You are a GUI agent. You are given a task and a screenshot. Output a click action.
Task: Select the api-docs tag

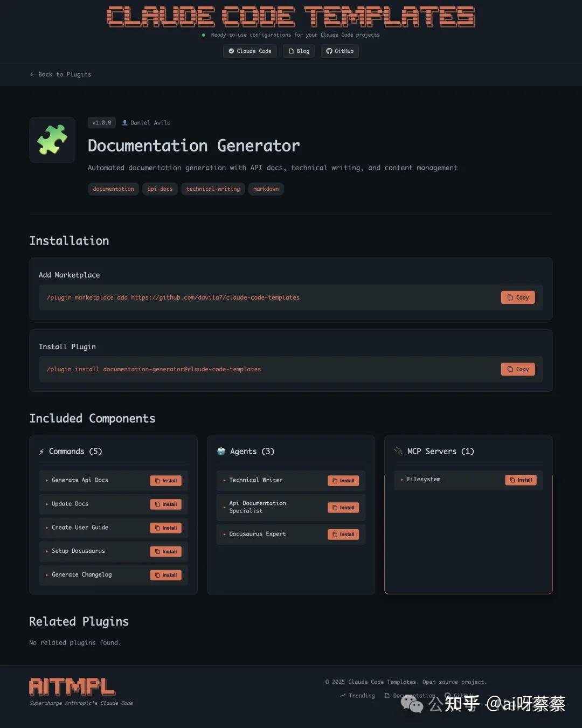(160, 189)
